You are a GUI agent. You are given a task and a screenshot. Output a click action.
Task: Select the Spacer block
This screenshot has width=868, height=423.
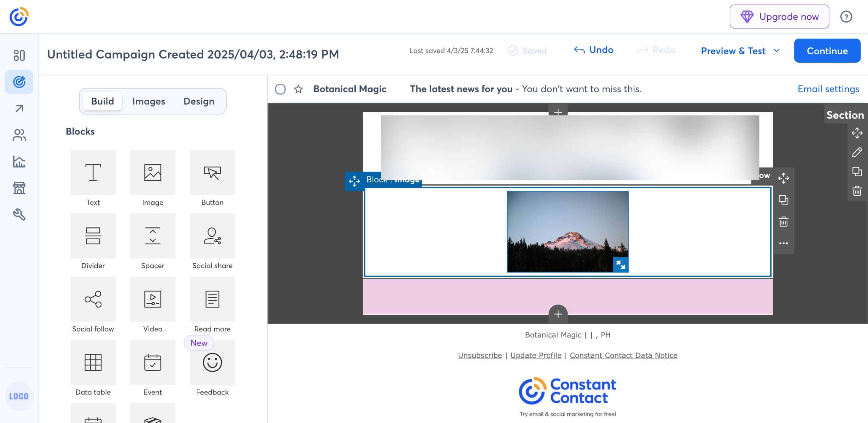click(153, 242)
